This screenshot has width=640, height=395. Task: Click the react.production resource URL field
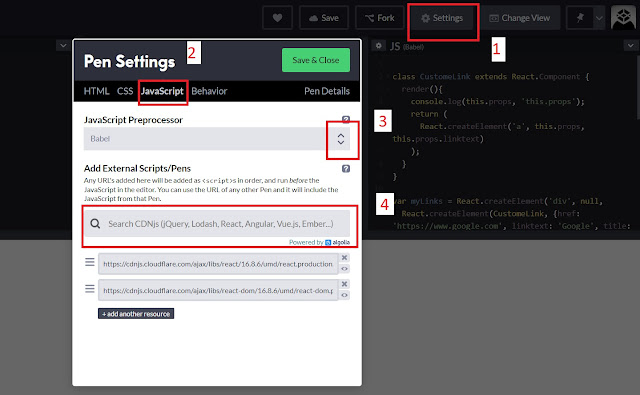pyautogui.click(x=218, y=264)
